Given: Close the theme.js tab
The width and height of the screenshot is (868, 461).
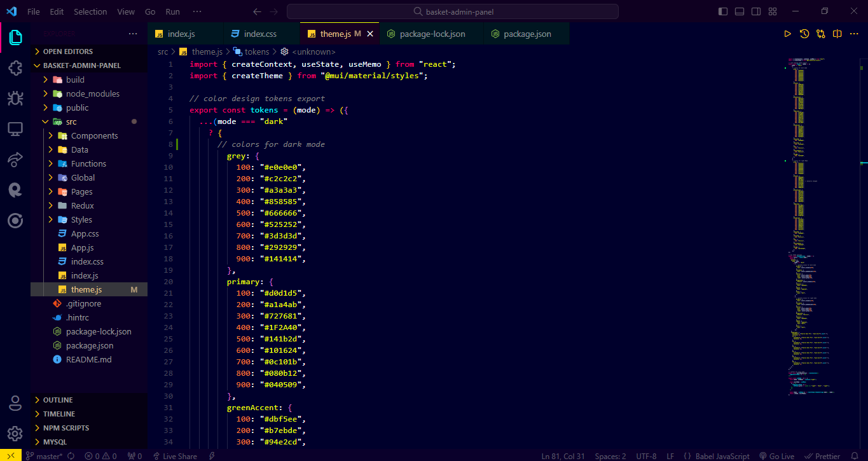Looking at the screenshot, I should click(370, 34).
